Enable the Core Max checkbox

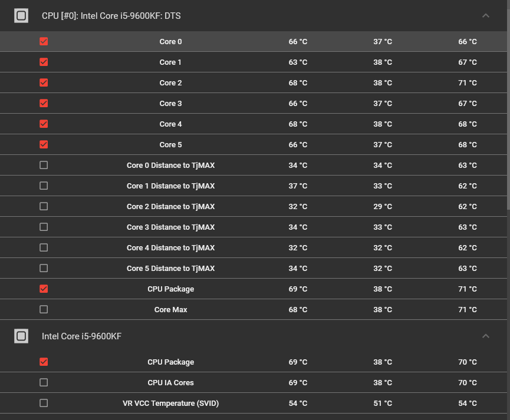pyautogui.click(x=44, y=310)
